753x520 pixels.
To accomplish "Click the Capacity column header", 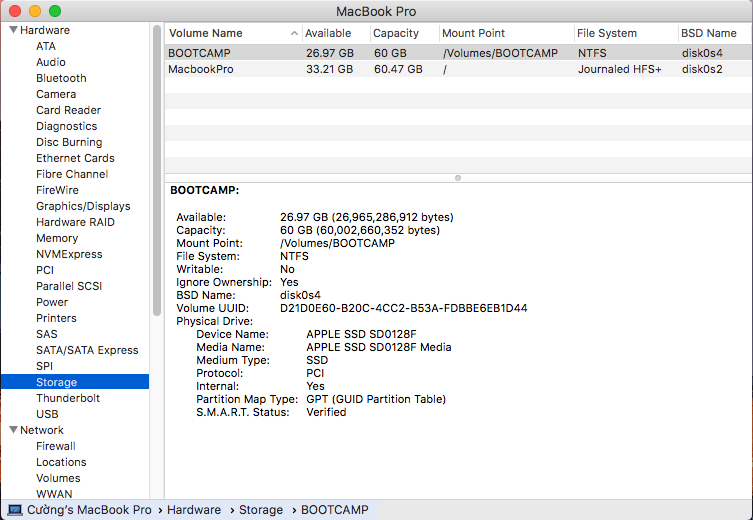I will tap(396, 33).
